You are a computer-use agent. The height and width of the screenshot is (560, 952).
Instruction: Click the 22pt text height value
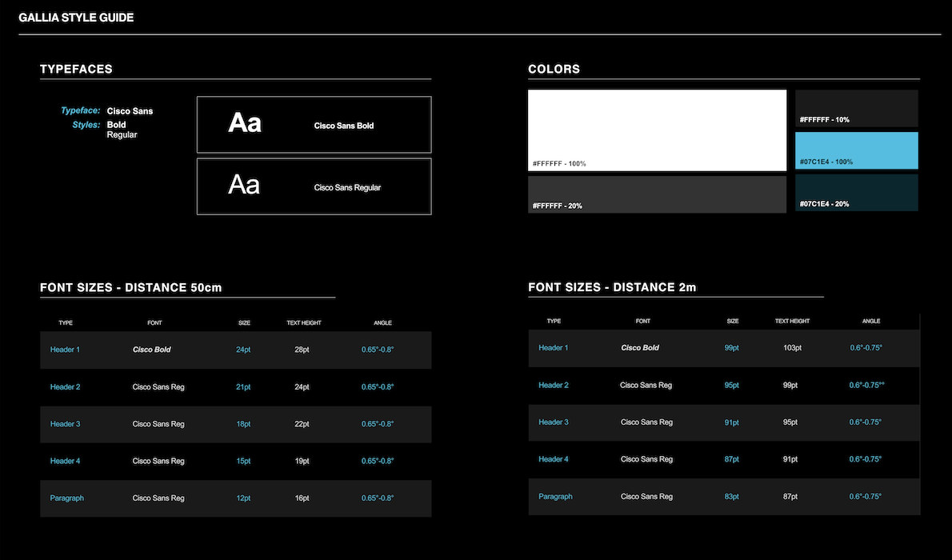click(x=302, y=424)
